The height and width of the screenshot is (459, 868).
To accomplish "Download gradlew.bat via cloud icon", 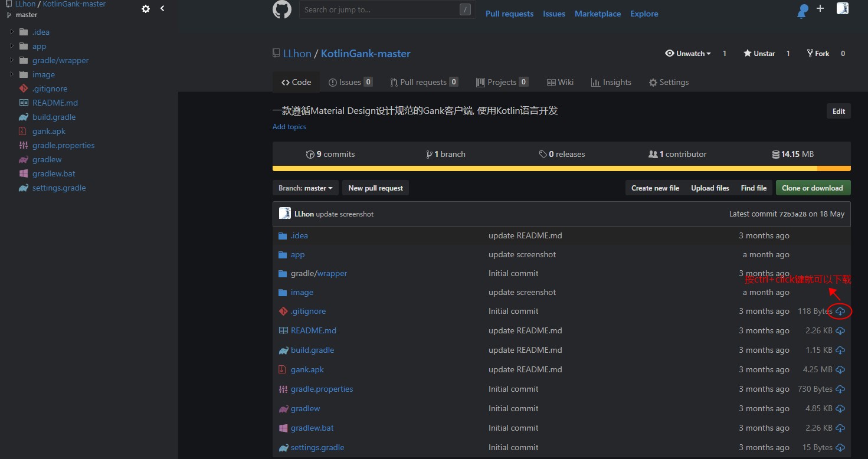I will coord(840,428).
